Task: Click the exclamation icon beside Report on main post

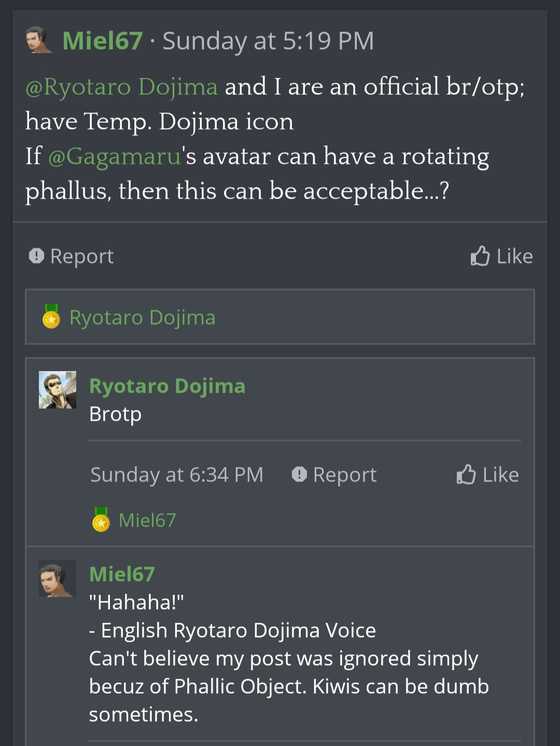Action: 36,256
